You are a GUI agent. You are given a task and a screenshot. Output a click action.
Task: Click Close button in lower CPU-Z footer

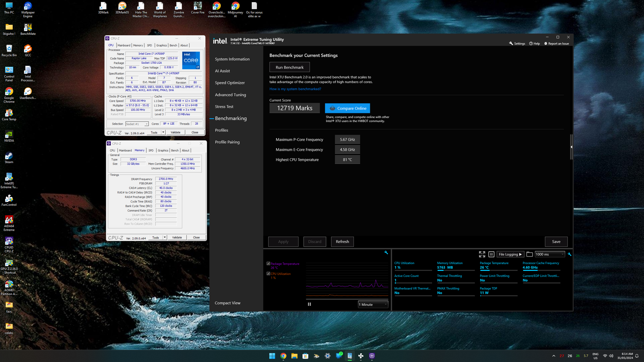pos(196,238)
